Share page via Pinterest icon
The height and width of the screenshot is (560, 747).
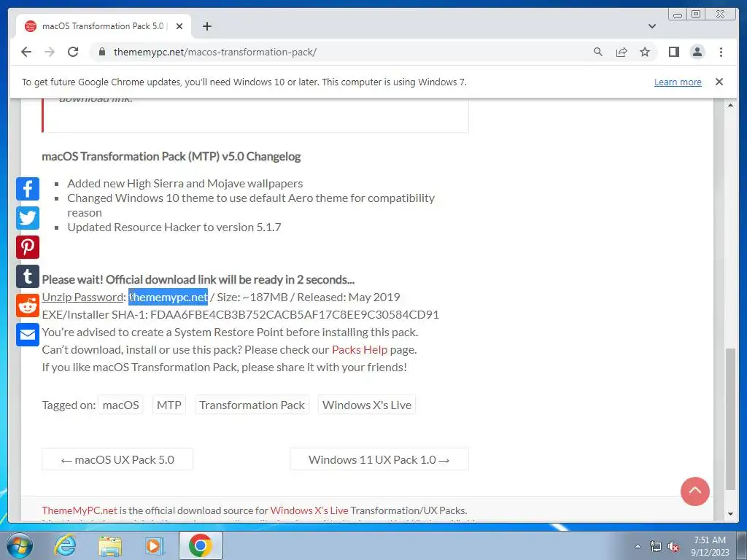28,247
